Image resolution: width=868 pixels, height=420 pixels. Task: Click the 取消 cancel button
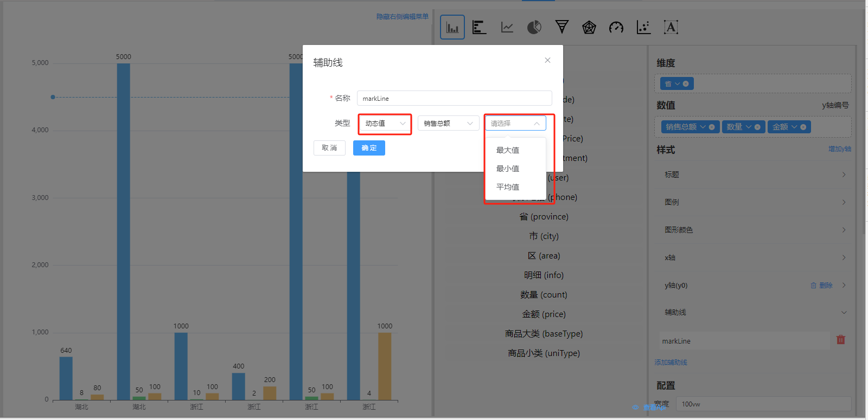click(329, 148)
